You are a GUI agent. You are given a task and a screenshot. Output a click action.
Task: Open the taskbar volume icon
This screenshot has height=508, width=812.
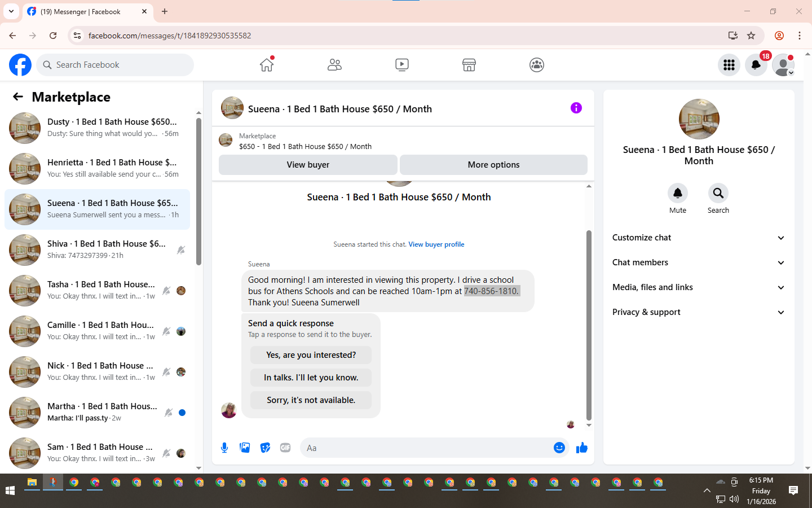(x=734, y=499)
